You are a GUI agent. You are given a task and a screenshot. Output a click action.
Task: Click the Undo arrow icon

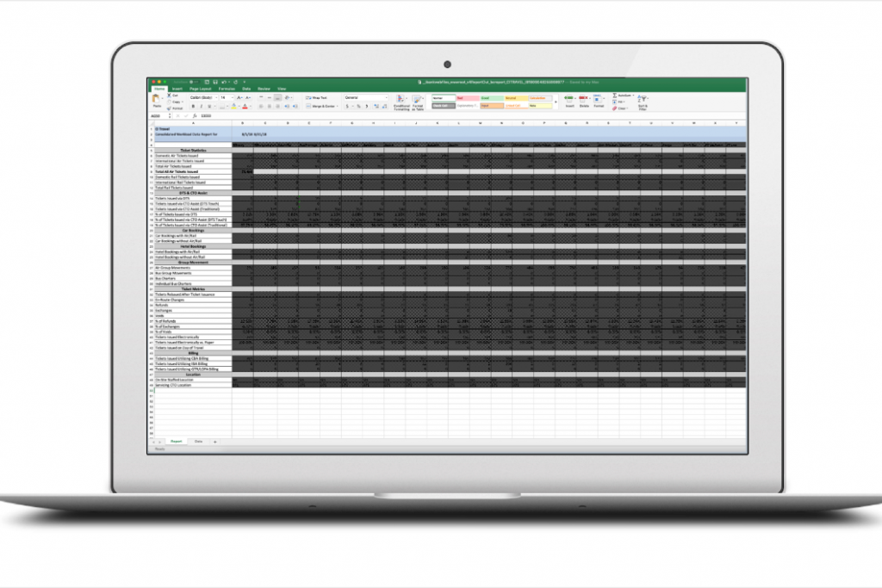point(224,82)
